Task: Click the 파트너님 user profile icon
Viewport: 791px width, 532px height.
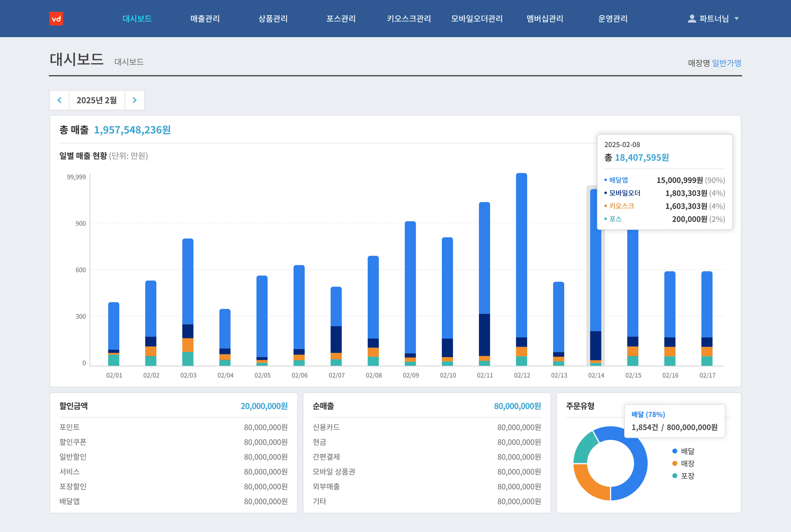Action: [x=692, y=19]
